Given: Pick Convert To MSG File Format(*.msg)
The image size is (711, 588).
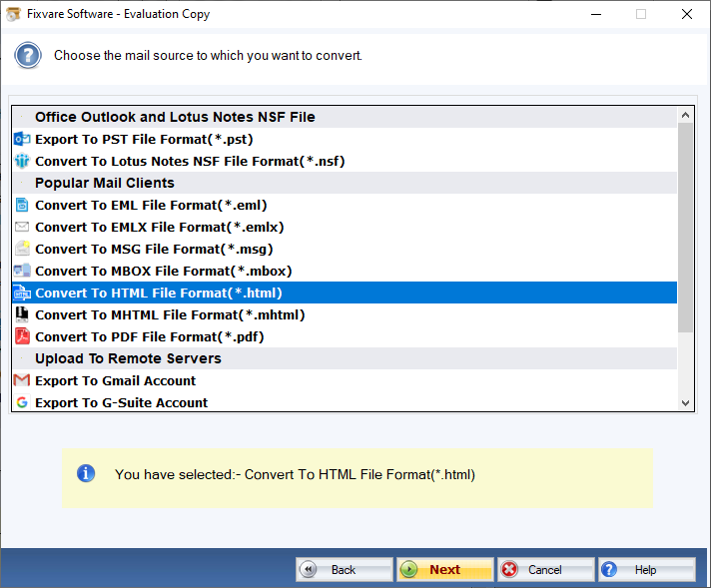Looking at the screenshot, I should (x=345, y=249).
